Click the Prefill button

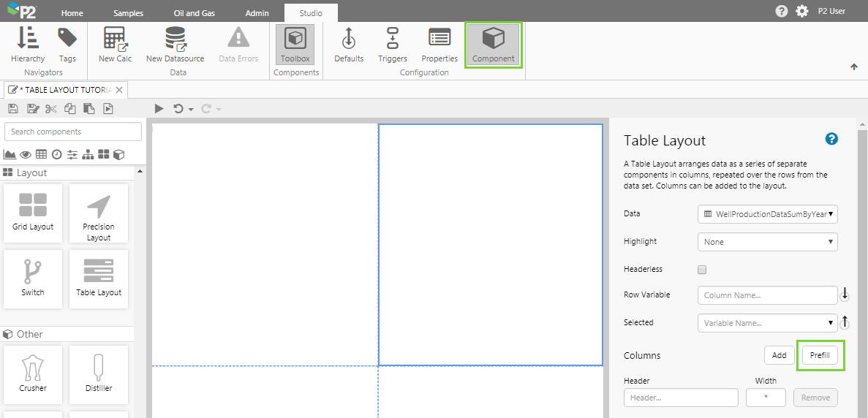coord(820,355)
